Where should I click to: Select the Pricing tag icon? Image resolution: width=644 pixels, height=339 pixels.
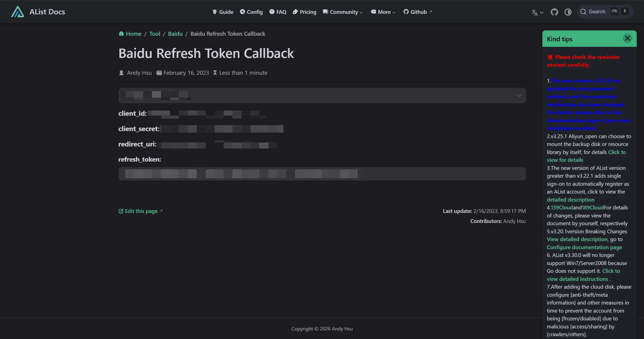pyautogui.click(x=296, y=12)
